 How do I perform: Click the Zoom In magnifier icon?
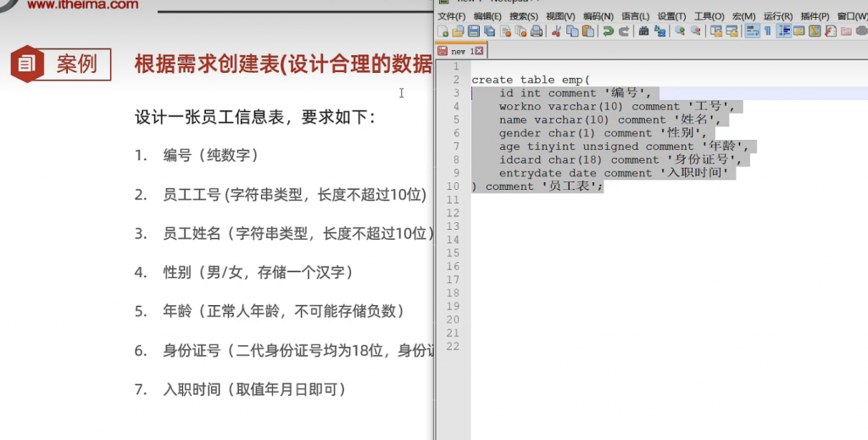(680, 31)
